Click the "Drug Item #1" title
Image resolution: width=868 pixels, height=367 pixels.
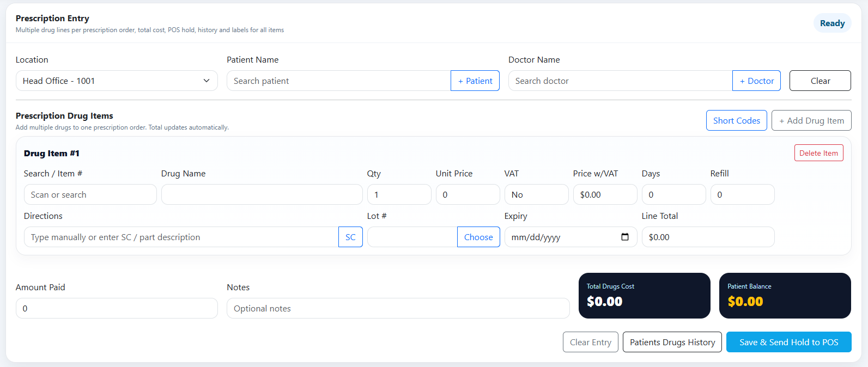52,153
